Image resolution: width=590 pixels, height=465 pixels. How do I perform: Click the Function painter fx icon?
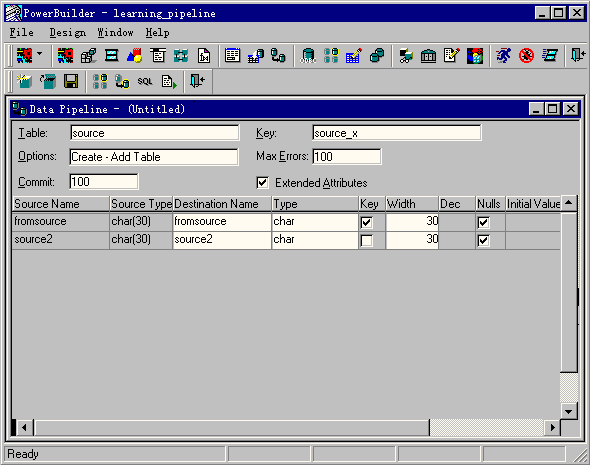pyautogui.click(x=204, y=56)
